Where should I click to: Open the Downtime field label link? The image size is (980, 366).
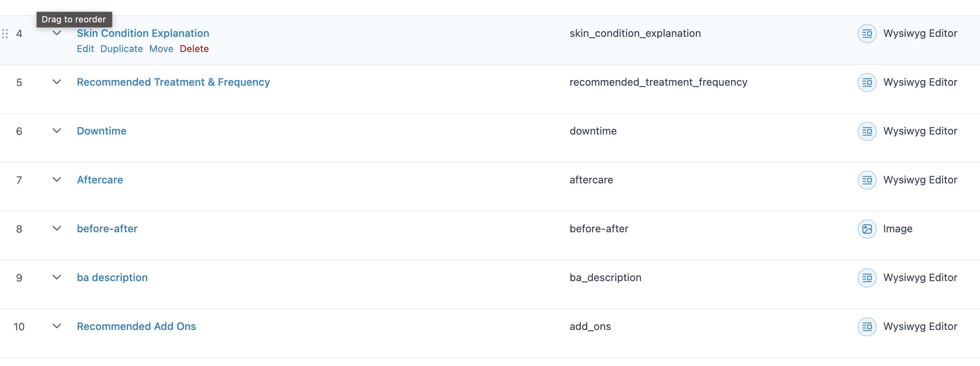pos(102,131)
